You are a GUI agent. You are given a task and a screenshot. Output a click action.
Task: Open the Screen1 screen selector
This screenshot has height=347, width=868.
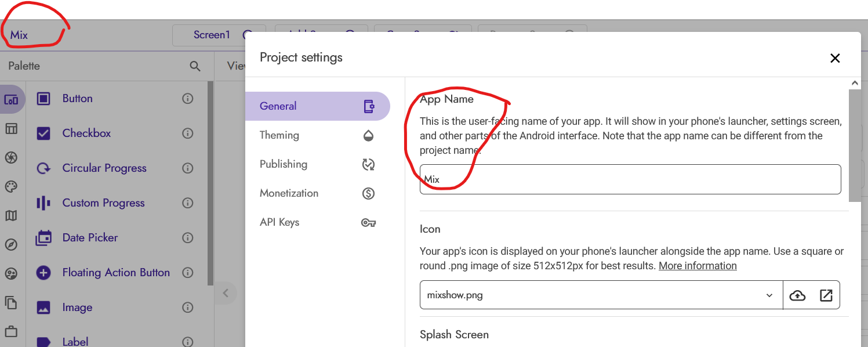point(219,35)
